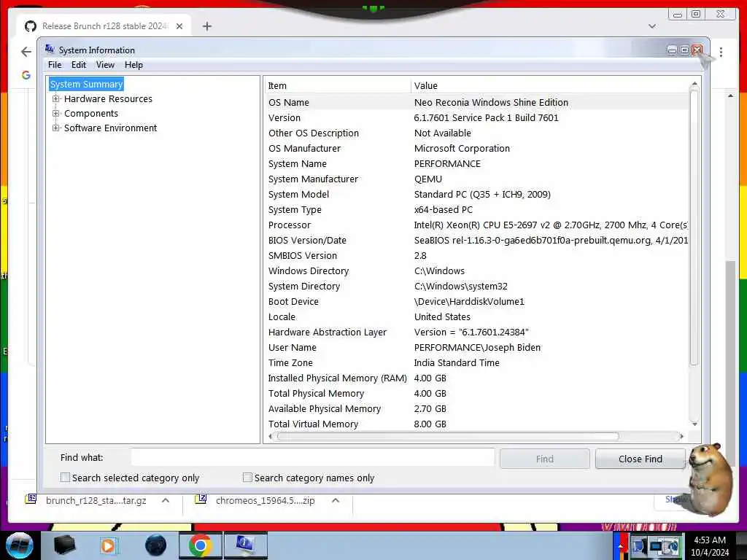747x560 pixels.
Task: Open the black folder taskbar icon
Action: click(x=64, y=545)
